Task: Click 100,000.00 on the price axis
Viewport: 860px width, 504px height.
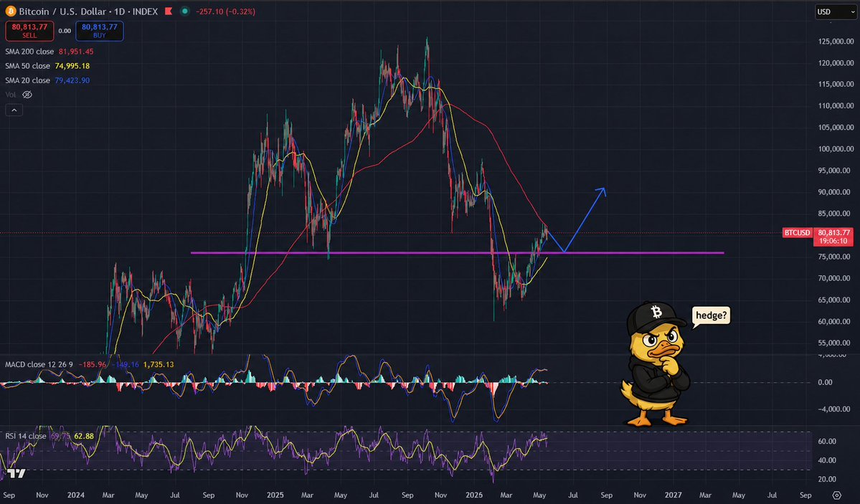Action: [x=836, y=148]
